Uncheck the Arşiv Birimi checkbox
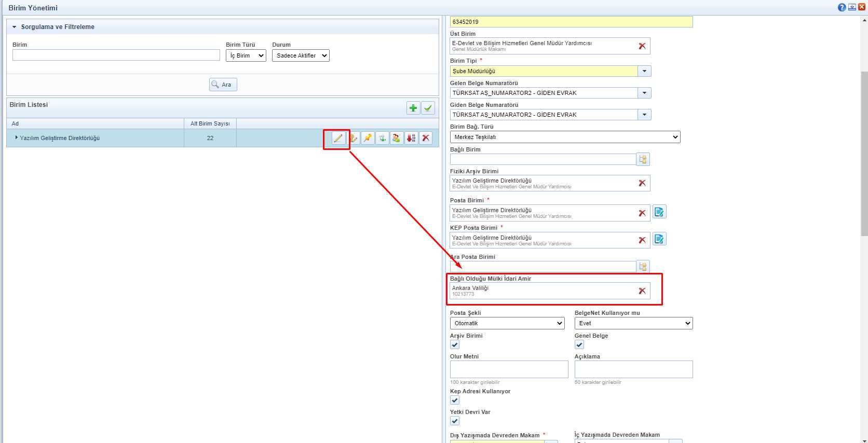 pos(455,345)
